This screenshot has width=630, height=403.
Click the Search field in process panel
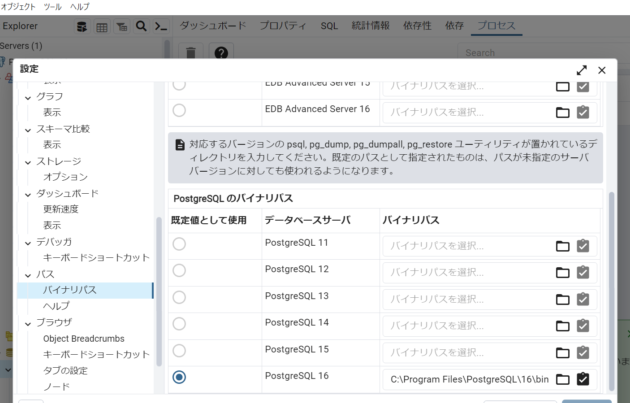click(544, 53)
